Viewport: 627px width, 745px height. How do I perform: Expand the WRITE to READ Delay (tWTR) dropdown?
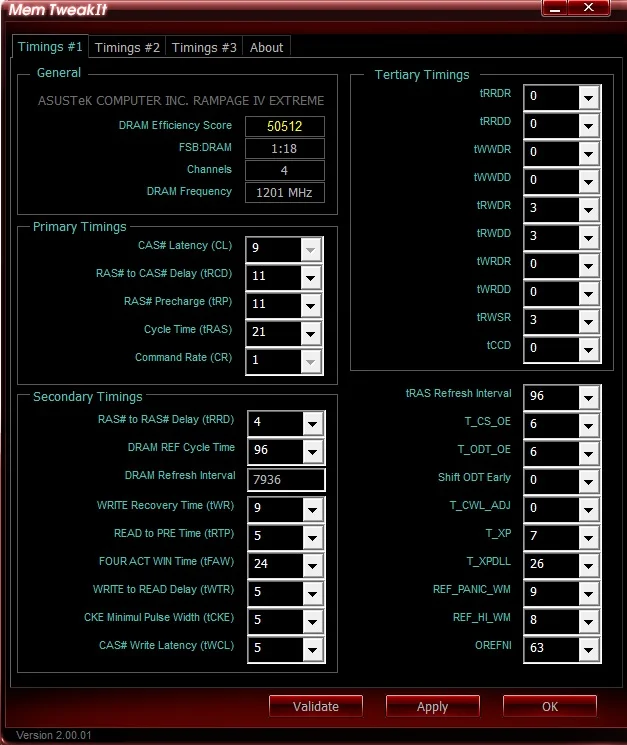click(313, 593)
